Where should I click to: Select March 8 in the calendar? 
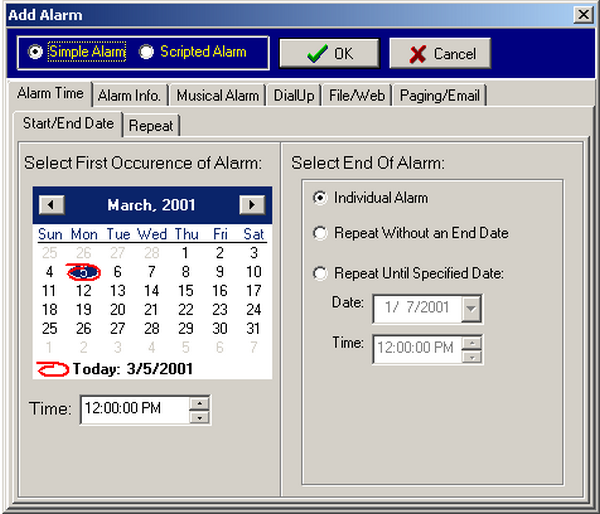(186, 272)
